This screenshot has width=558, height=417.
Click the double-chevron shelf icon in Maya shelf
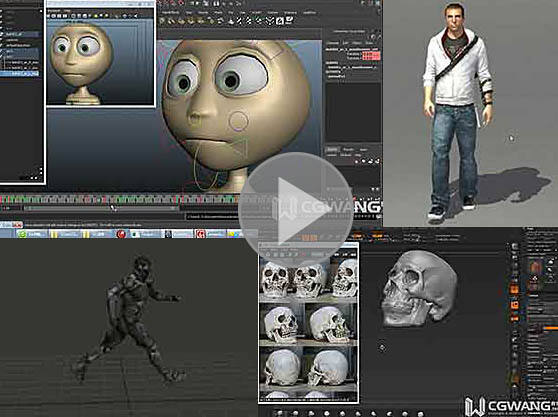click(270, 21)
